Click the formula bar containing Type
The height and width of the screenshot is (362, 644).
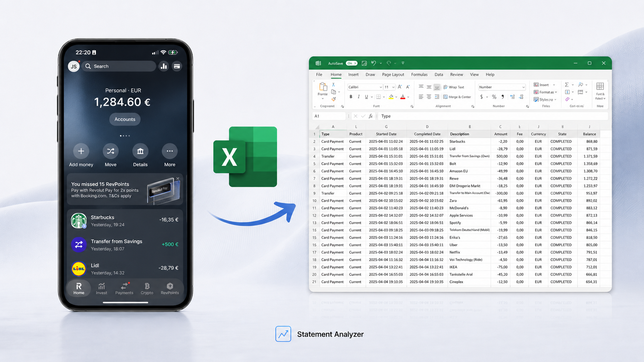(x=493, y=116)
